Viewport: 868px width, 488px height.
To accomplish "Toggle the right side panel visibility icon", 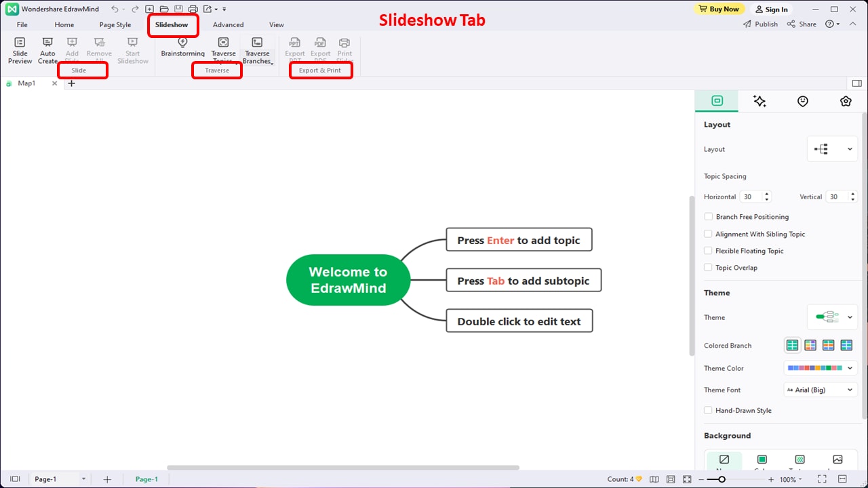I will 856,83.
